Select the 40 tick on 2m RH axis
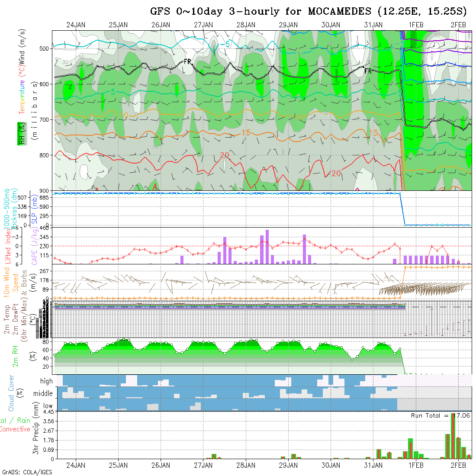The height and width of the screenshot is (476, 476). click(x=45, y=358)
